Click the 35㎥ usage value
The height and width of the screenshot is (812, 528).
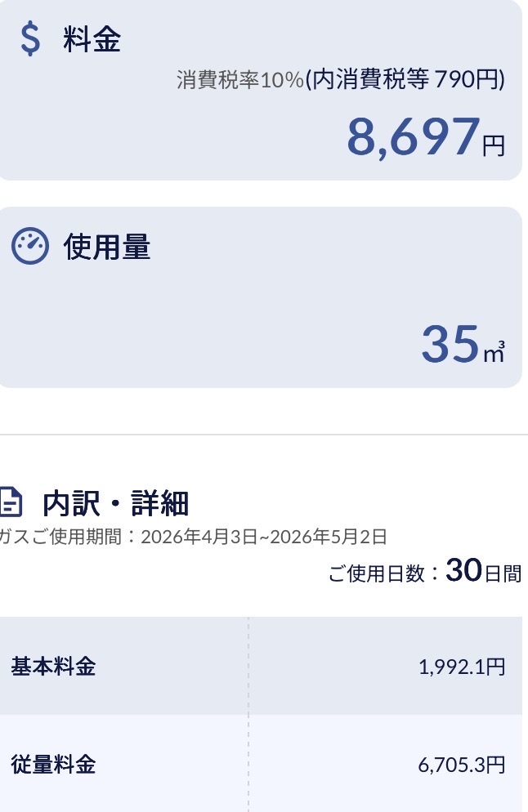tap(463, 345)
